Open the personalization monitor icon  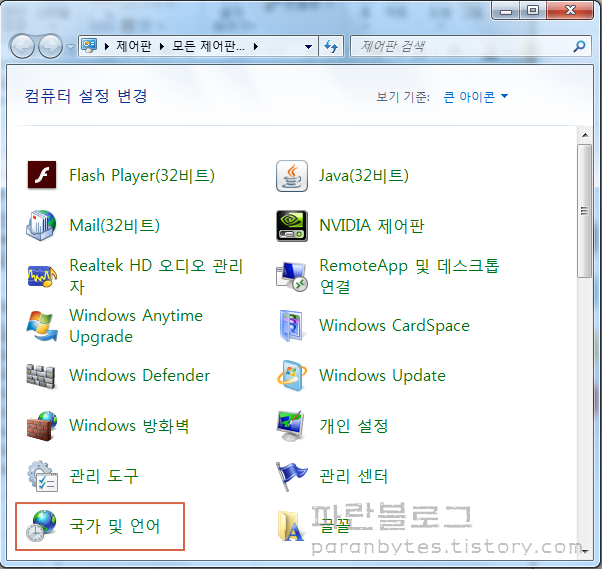pos(291,426)
